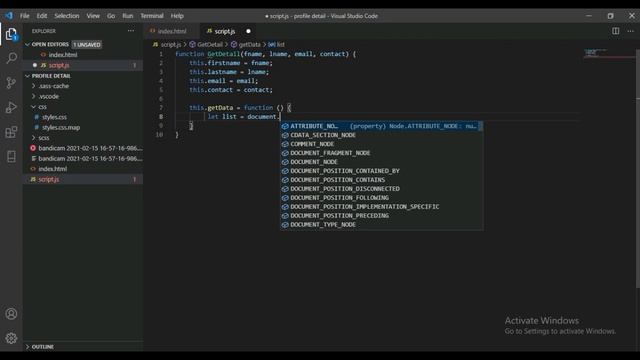Click the Split Editor icon
This screenshot has width=640, height=360.
pyautogui.click(x=616, y=31)
